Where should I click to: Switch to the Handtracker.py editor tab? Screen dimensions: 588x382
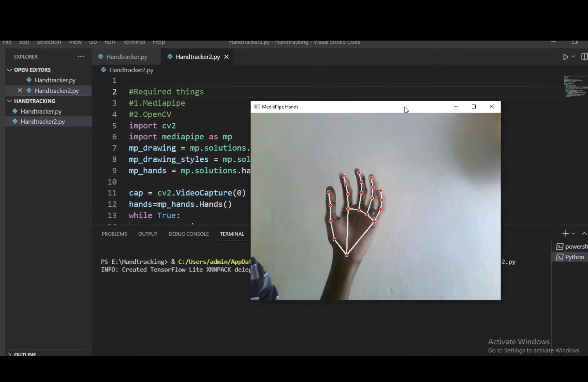coord(126,57)
